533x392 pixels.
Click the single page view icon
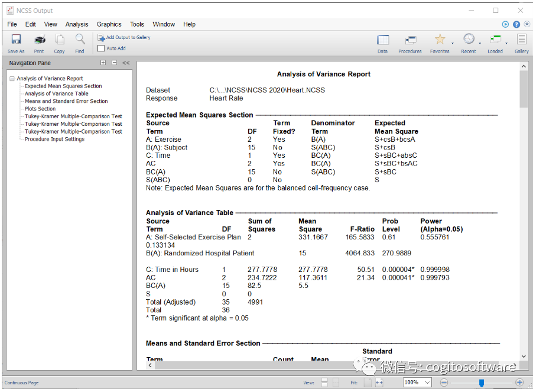pyautogui.click(x=336, y=383)
